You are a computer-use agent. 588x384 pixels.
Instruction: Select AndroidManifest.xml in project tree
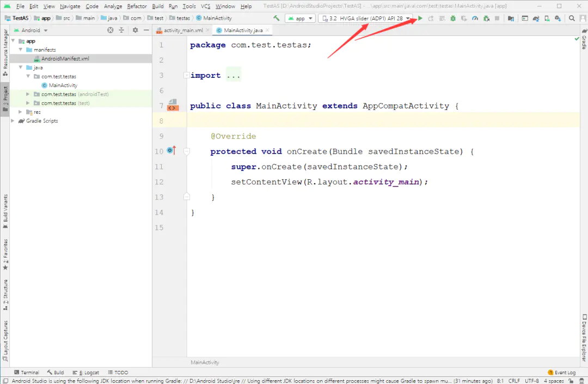[x=81, y=58]
